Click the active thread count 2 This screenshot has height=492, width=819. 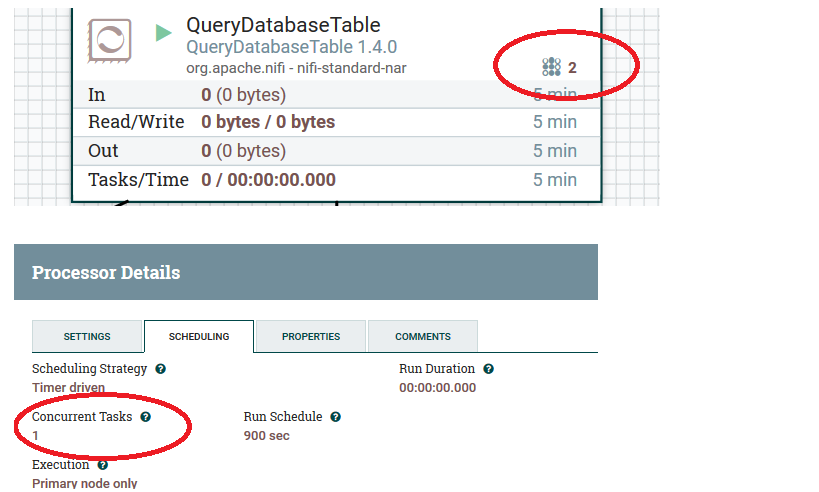click(572, 68)
